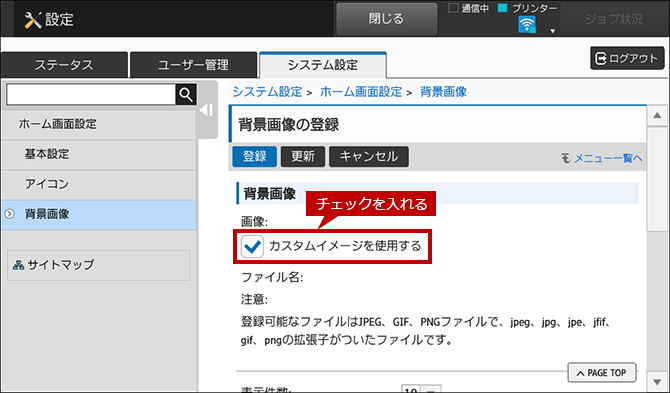Click the wireless network status icon
This screenshot has width=670, height=393.
coord(527,24)
